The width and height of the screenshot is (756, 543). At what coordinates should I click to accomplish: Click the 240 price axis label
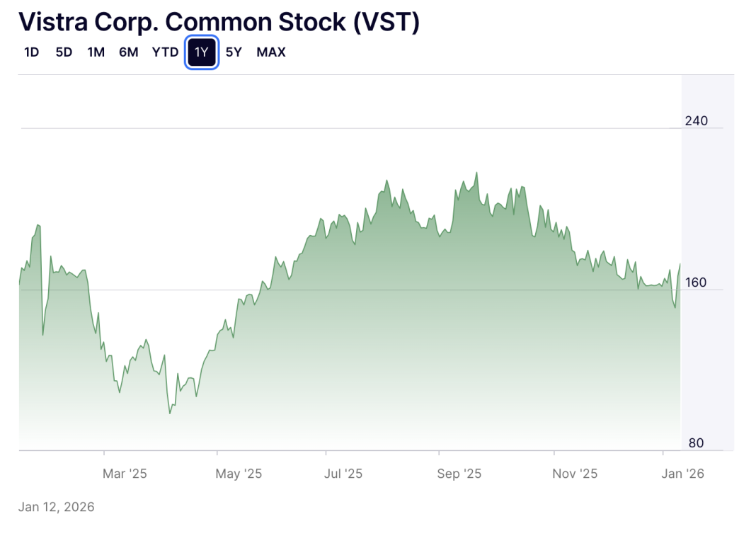(697, 121)
